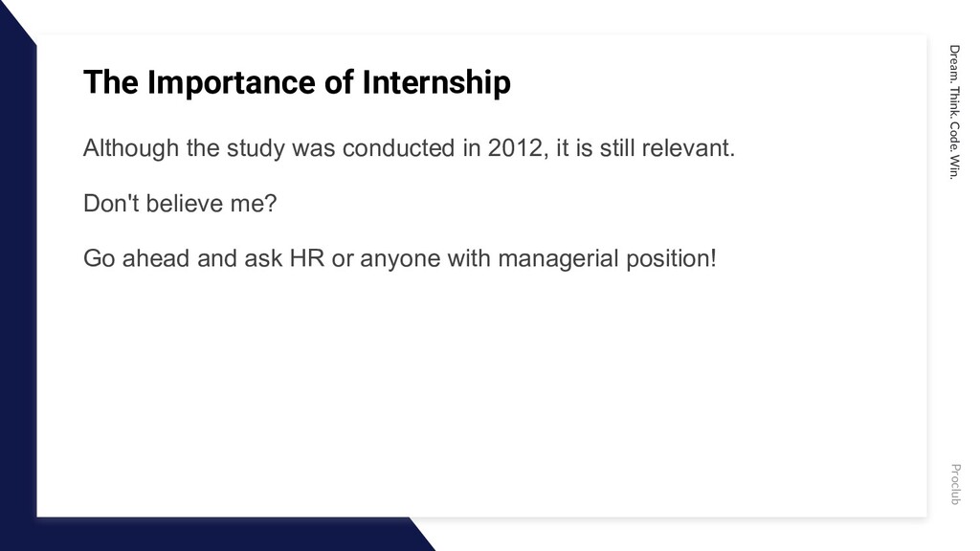This screenshot has height=551, width=980.
Task: Click the word 'conducted' in the first sentence
Action: coord(399,148)
